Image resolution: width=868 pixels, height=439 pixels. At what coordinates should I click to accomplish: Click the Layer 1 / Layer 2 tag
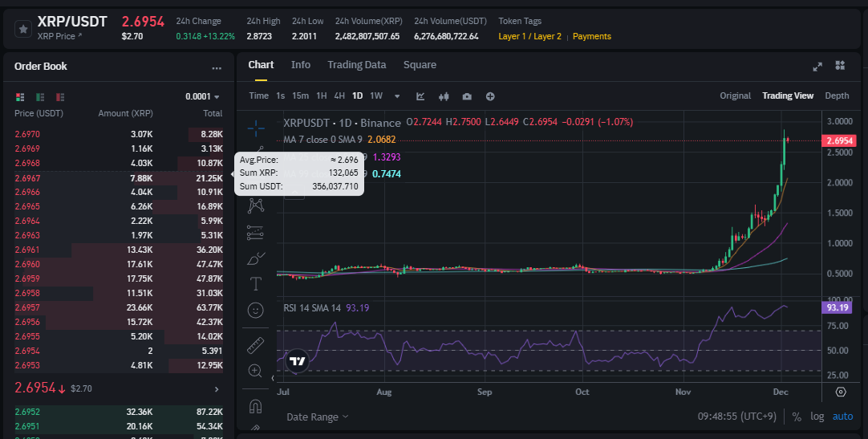pos(529,37)
